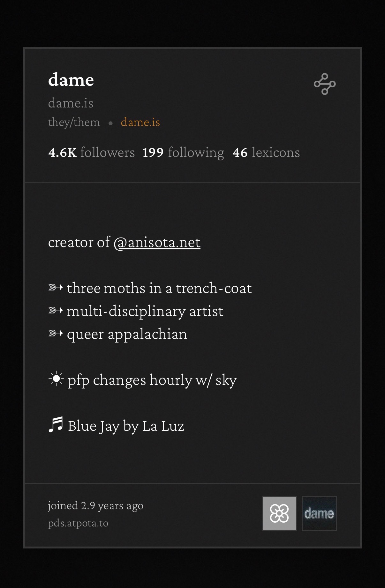Click the music note icon

pyautogui.click(x=56, y=425)
